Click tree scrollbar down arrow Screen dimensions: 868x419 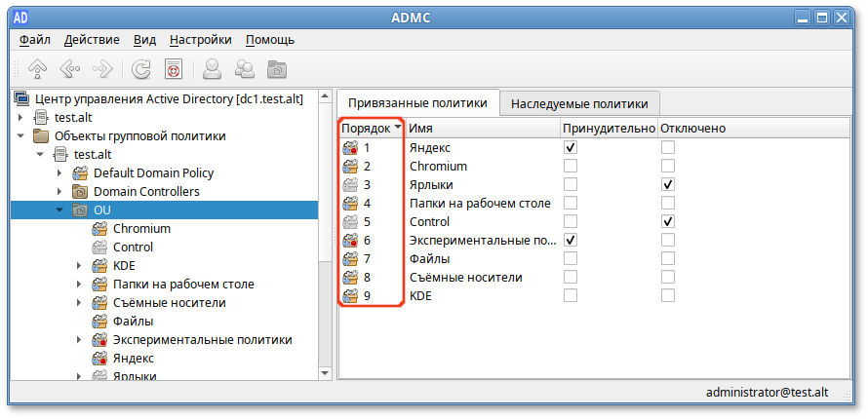click(x=326, y=373)
